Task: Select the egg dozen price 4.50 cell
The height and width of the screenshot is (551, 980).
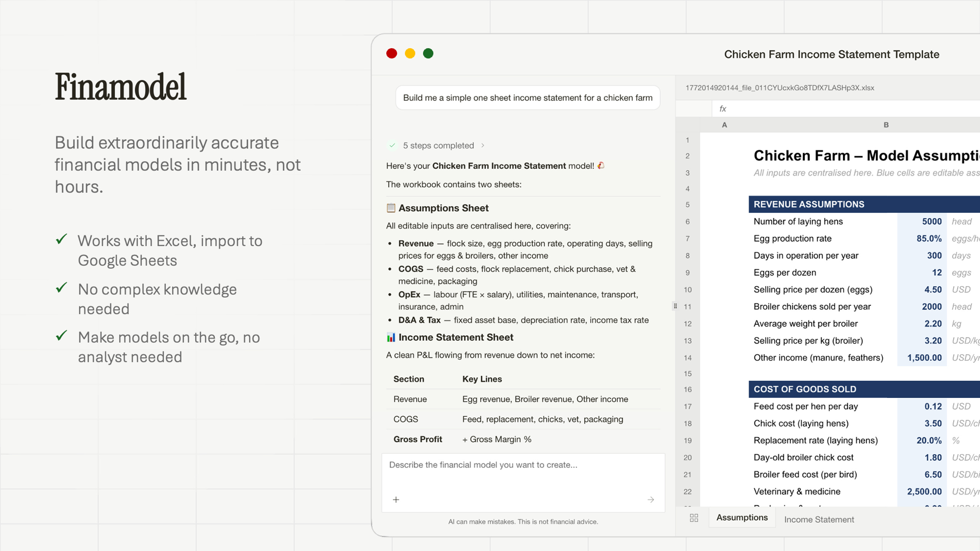Action: tap(922, 290)
